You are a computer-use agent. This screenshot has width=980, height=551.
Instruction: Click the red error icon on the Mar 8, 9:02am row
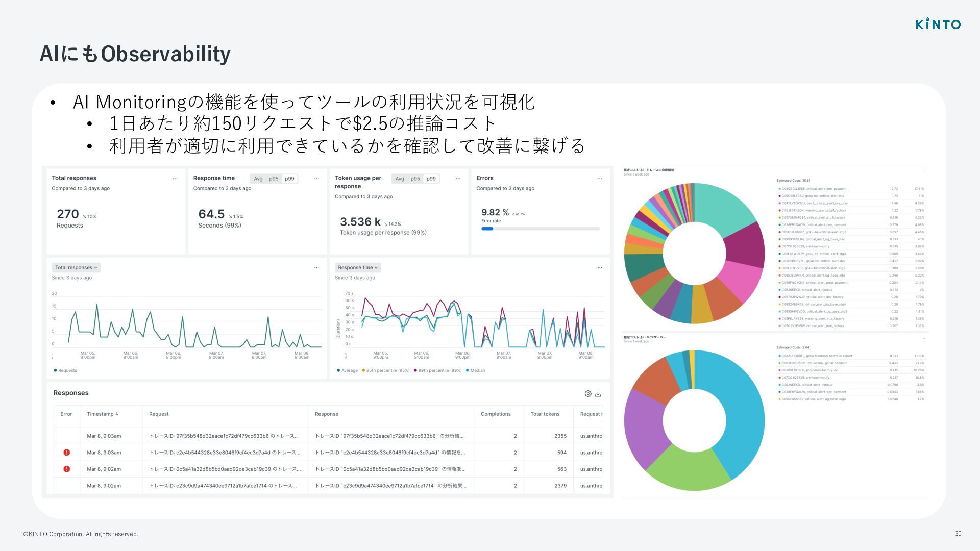(x=66, y=469)
